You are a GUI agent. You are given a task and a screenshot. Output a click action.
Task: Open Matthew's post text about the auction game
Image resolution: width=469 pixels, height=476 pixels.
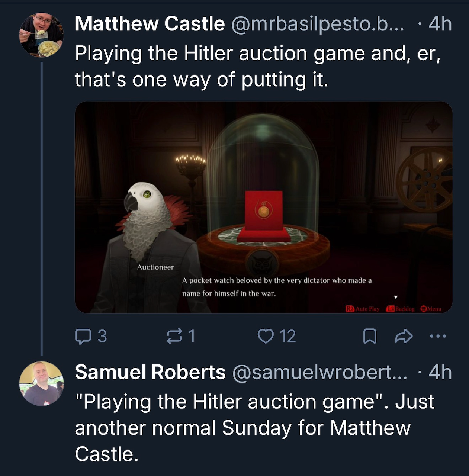pyautogui.click(x=257, y=66)
